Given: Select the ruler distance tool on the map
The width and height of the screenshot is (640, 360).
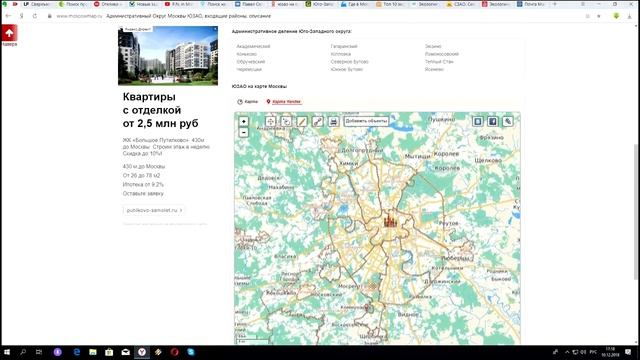Looking at the screenshot, I should click(302, 121).
